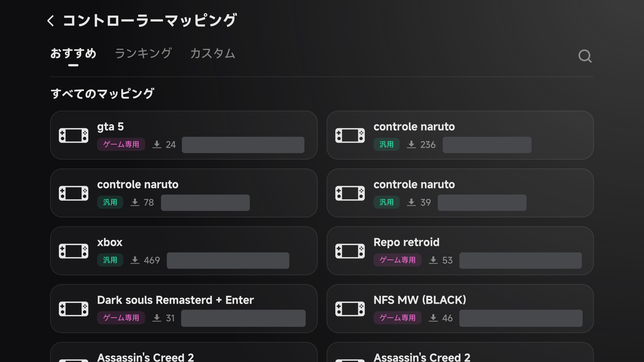Open the gta 5 mapping title
Viewport: 644px width, 362px height.
[x=110, y=127]
